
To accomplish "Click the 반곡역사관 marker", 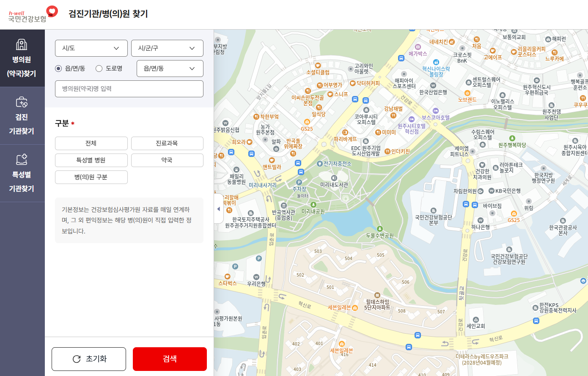I will point(283,206).
